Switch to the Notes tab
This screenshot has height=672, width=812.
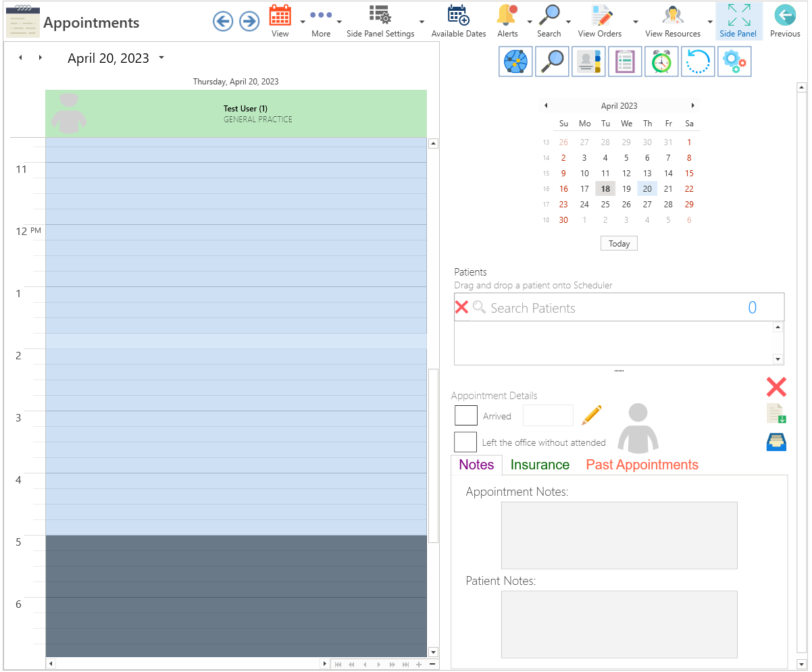(476, 465)
